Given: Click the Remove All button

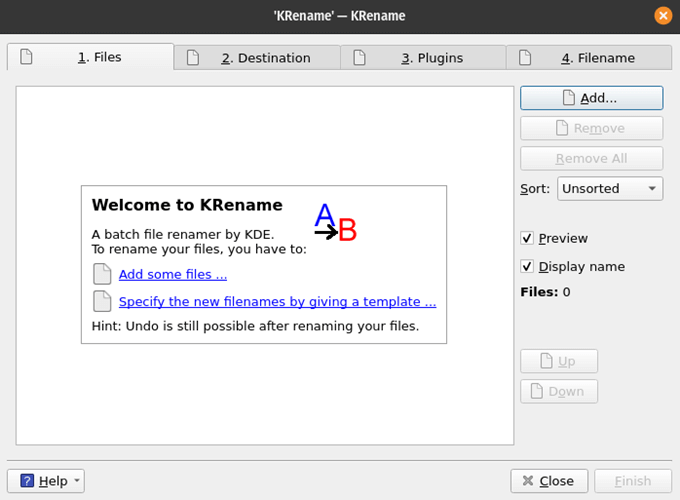Looking at the screenshot, I should pos(592,159).
